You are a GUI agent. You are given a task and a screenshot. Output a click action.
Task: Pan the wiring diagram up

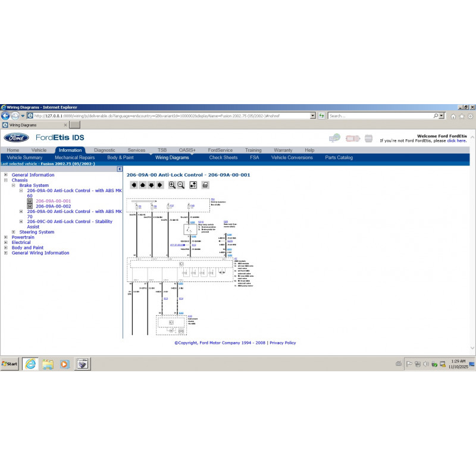143,185
